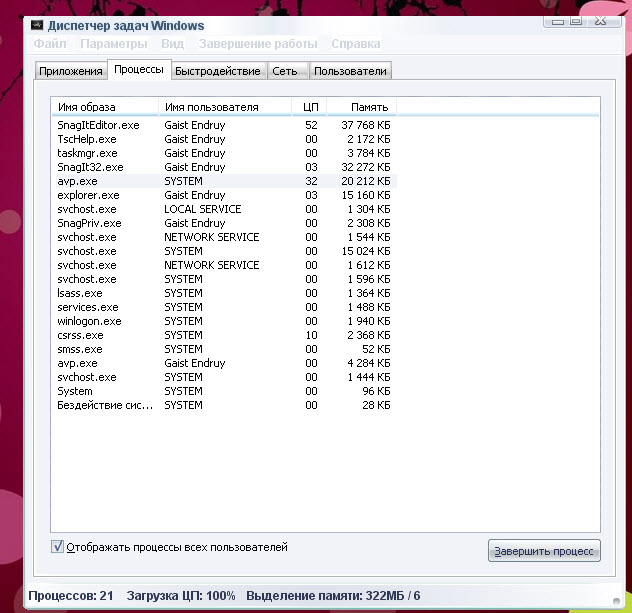Maximize the Task Manager window

(x=576, y=21)
